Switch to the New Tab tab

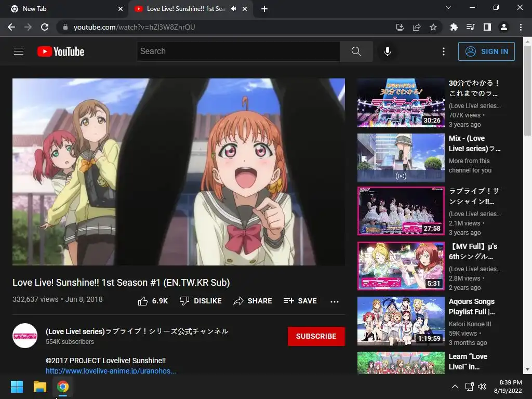[x=64, y=9]
